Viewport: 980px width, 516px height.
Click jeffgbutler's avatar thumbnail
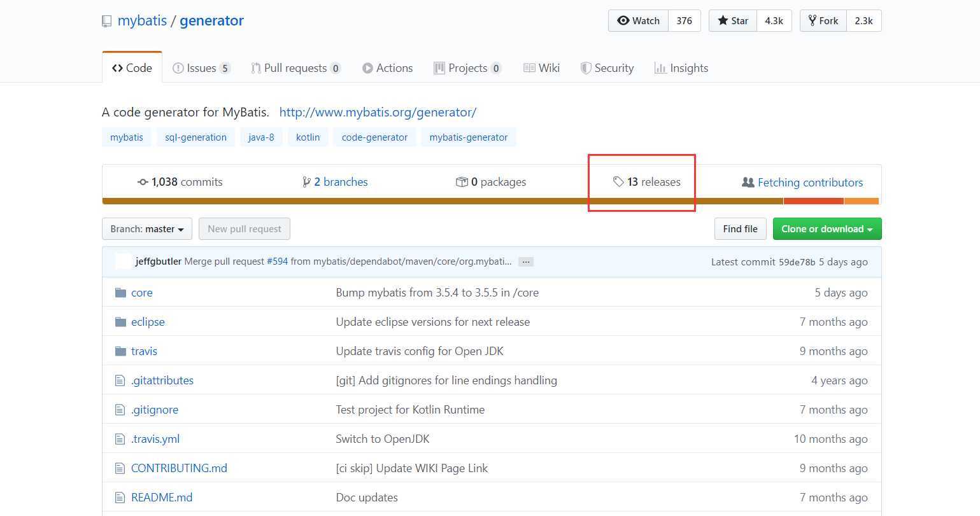[x=124, y=261]
